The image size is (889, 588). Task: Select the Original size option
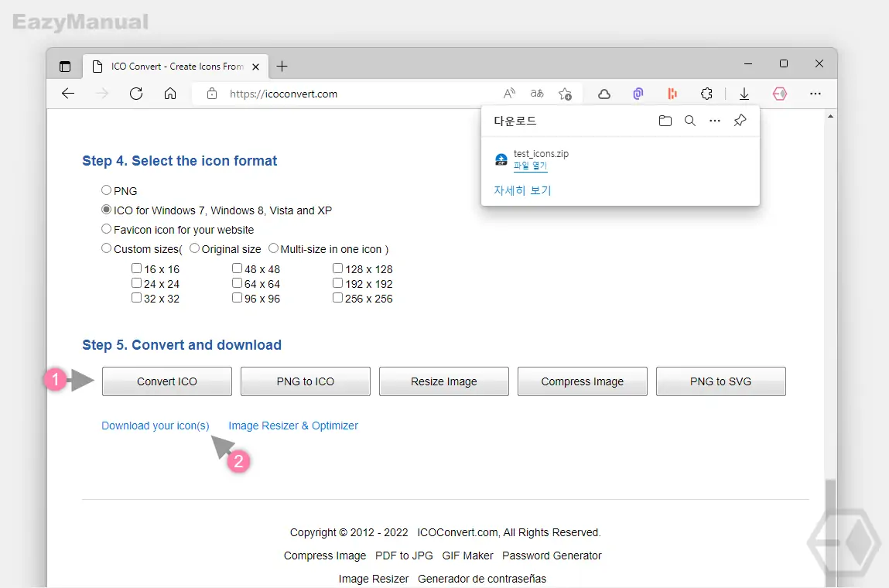pyautogui.click(x=194, y=248)
